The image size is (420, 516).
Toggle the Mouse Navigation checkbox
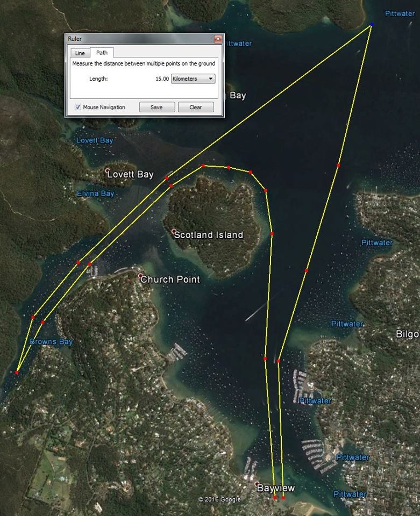click(78, 107)
